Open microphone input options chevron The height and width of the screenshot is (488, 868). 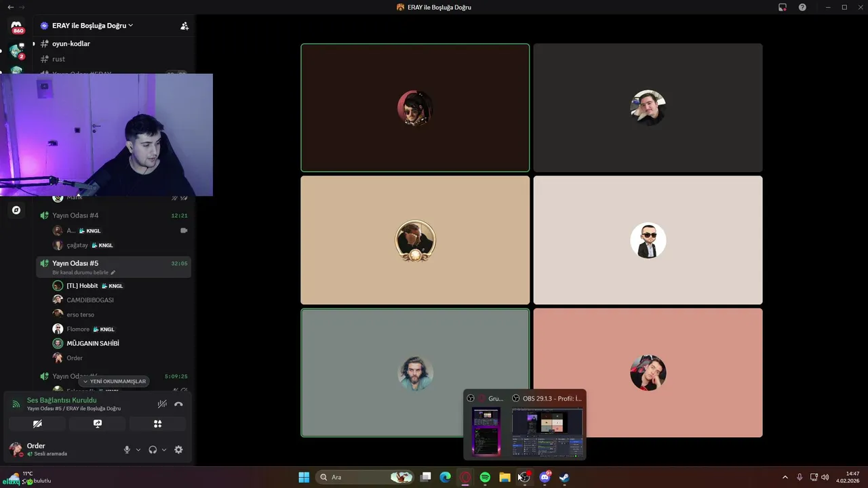point(138,450)
